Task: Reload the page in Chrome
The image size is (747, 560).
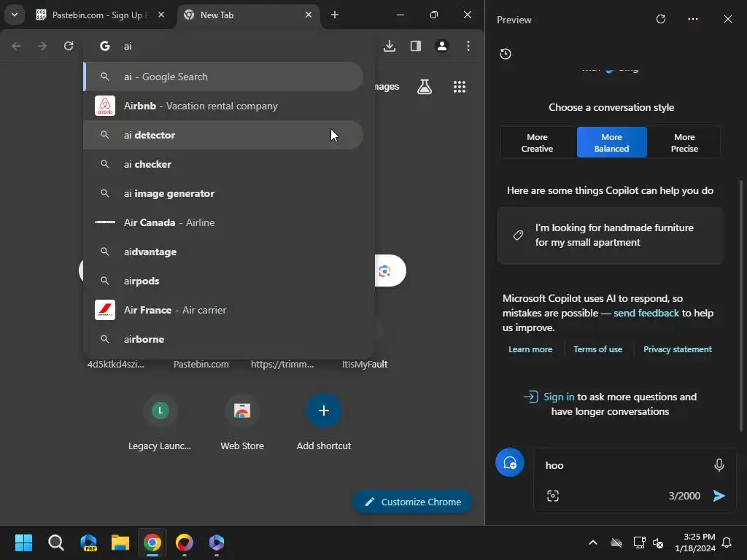Action: (69, 46)
